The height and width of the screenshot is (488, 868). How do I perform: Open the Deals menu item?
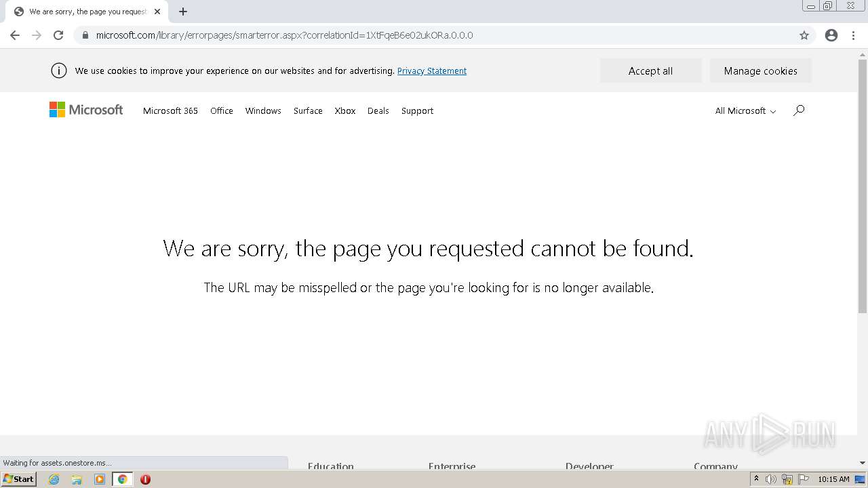click(x=378, y=110)
